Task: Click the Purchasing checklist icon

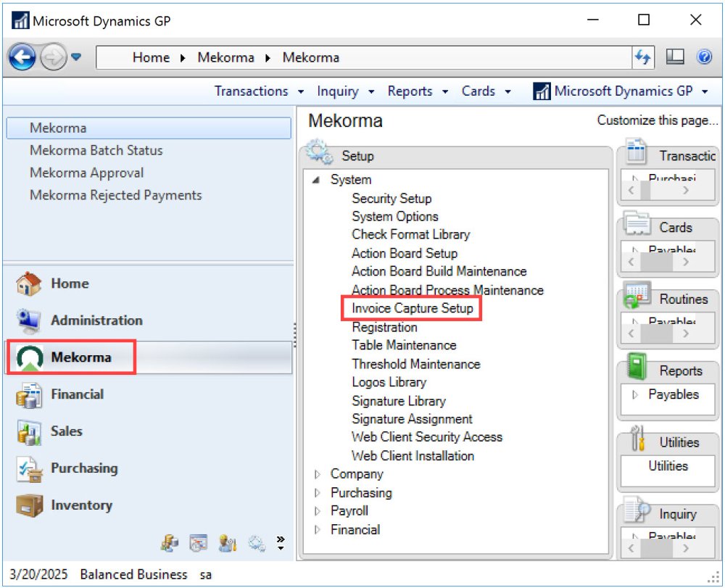Action: 29,469
